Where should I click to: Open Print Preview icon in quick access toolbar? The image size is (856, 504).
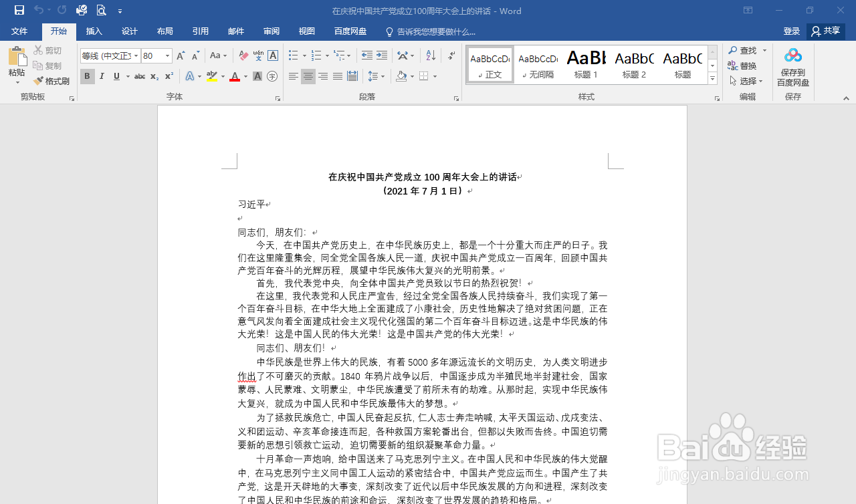pos(101,10)
